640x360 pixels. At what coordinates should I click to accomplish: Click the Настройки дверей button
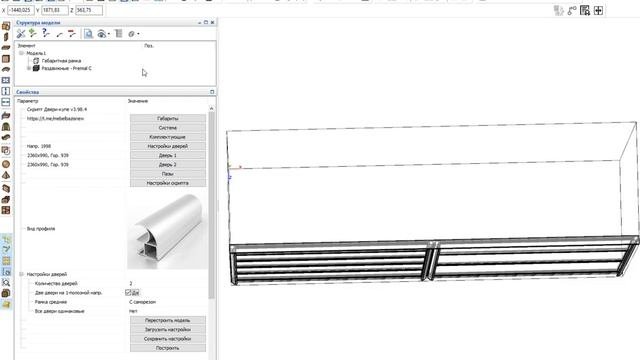168,146
